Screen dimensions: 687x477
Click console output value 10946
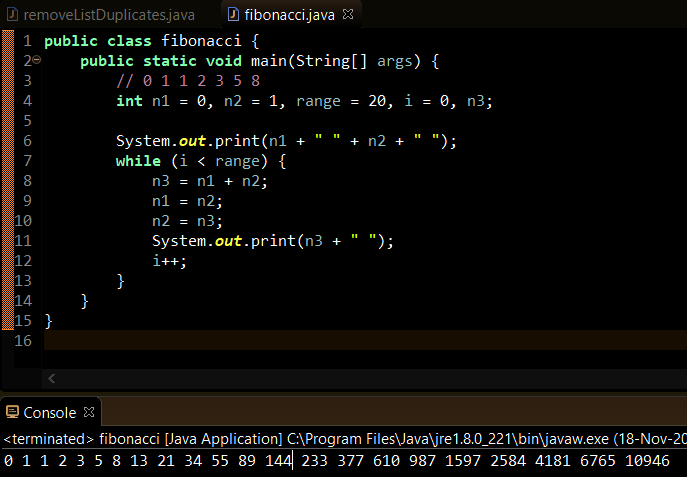[x=647, y=461]
